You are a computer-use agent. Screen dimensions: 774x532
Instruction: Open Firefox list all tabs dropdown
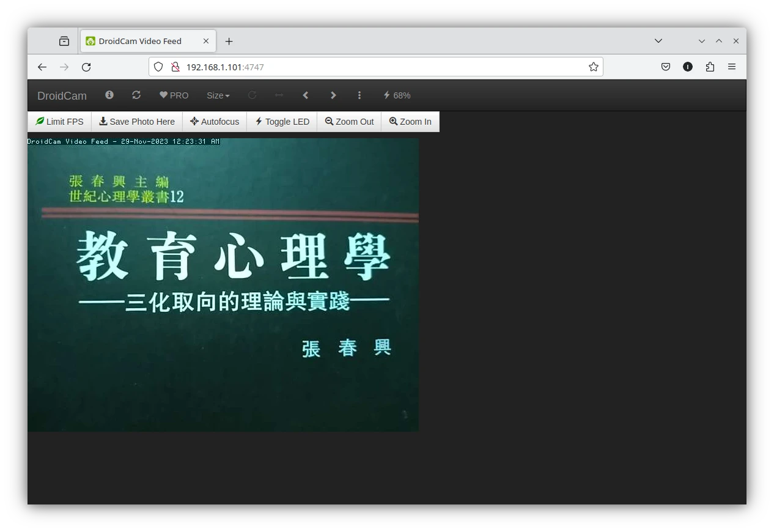point(658,41)
